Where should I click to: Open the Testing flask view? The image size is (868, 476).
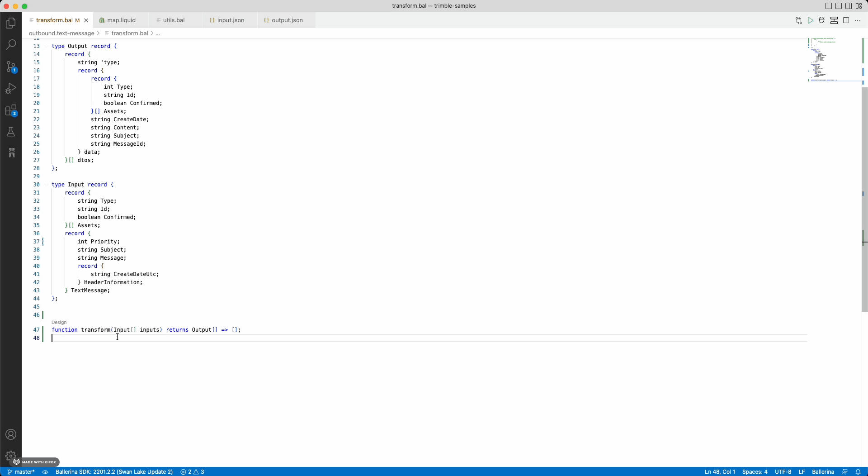tap(11, 132)
